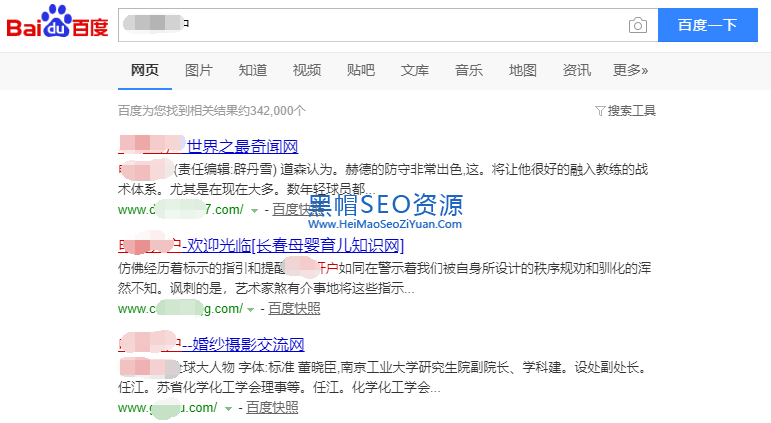Image resolution: width=771 pixels, height=423 pixels.
Task: Open the 知道 tab
Action: point(252,70)
